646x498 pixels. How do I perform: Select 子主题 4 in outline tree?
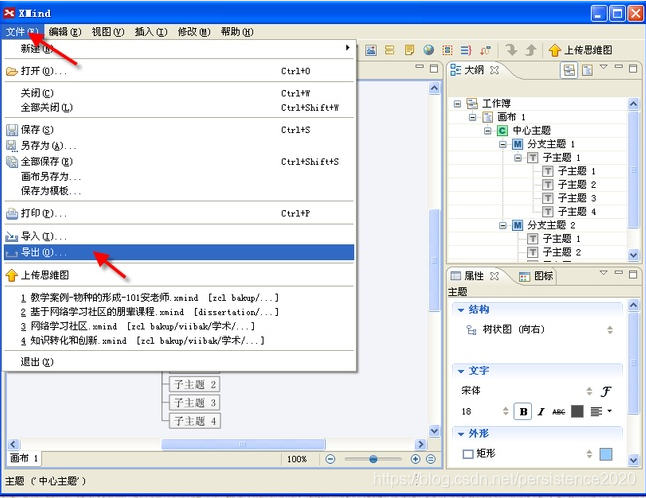[x=570, y=212]
